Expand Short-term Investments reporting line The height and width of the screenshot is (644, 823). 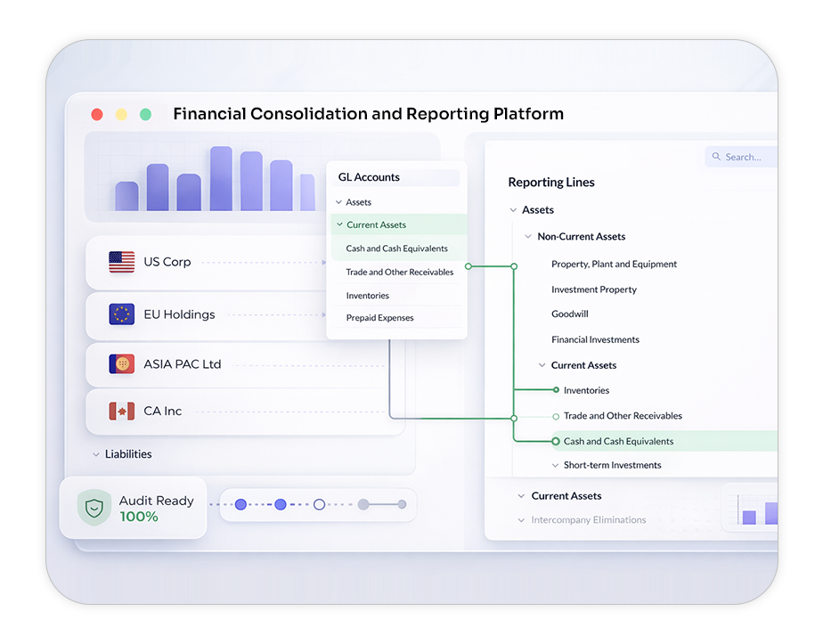point(555,466)
